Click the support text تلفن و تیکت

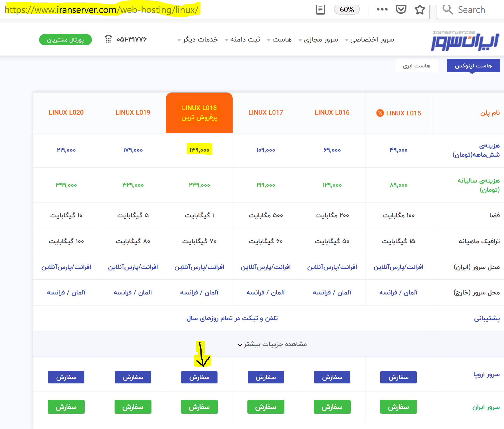click(232, 318)
